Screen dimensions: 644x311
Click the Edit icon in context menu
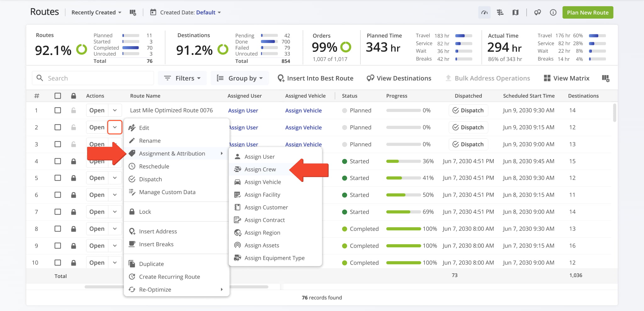132,128
